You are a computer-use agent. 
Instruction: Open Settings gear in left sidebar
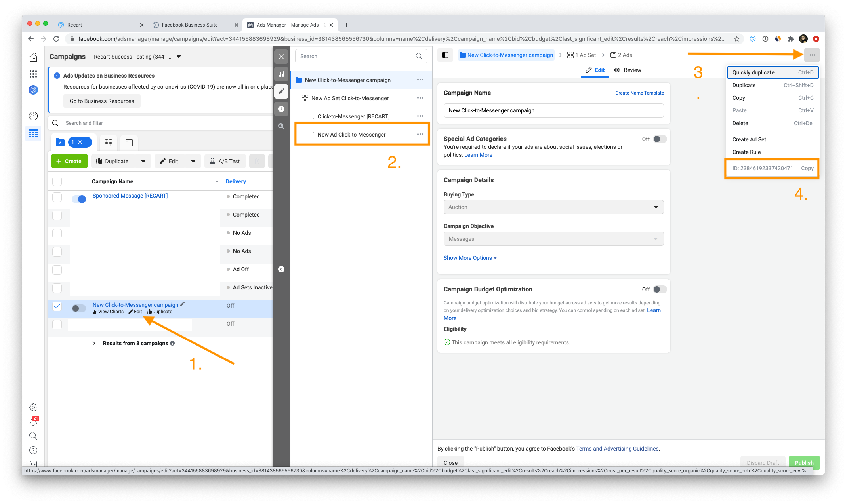pyautogui.click(x=33, y=407)
